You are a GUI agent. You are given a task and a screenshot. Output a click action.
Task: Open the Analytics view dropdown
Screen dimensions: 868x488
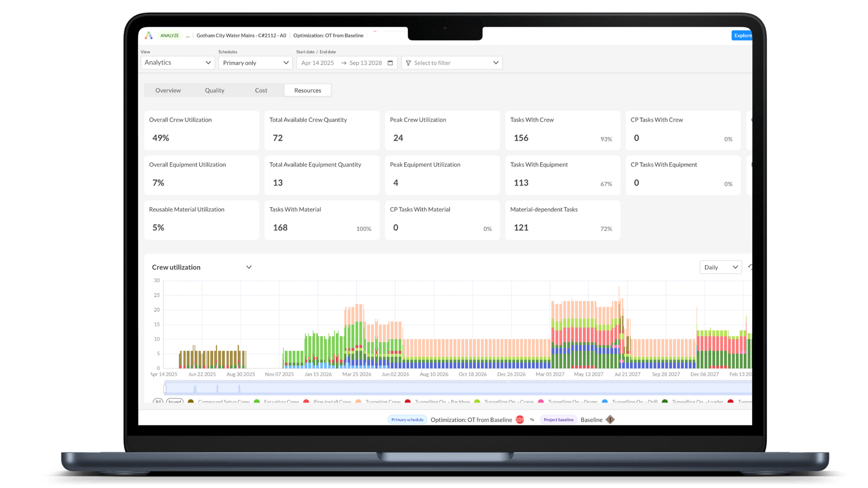pos(177,63)
